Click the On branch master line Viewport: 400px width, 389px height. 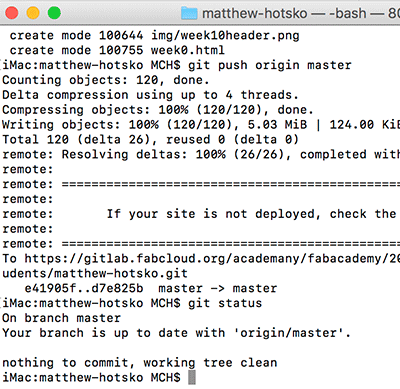point(61,318)
